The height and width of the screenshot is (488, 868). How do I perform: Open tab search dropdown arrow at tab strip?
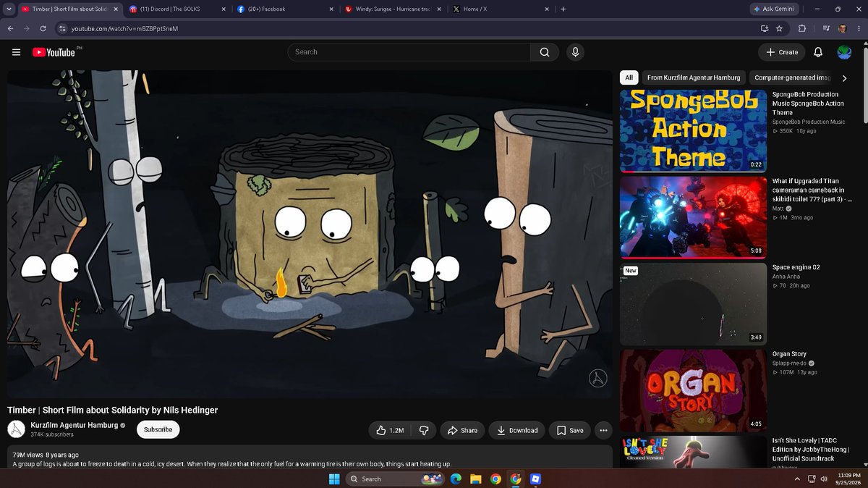pyautogui.click(x=10, y=9)
